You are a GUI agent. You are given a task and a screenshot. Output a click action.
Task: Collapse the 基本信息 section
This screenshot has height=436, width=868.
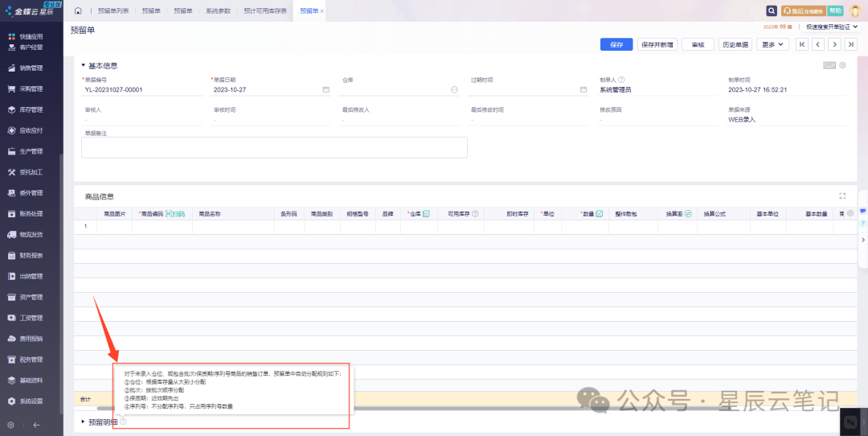click(x=83, y=65)
